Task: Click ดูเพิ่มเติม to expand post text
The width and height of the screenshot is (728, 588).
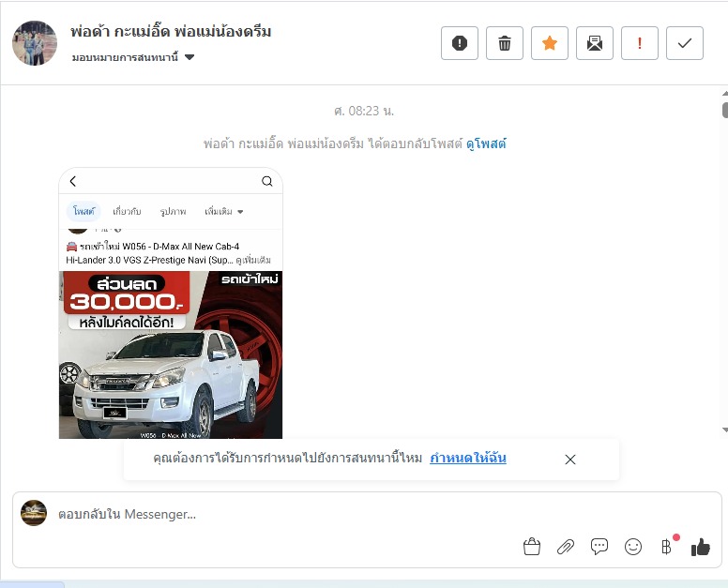Action: tap(253, 260)
